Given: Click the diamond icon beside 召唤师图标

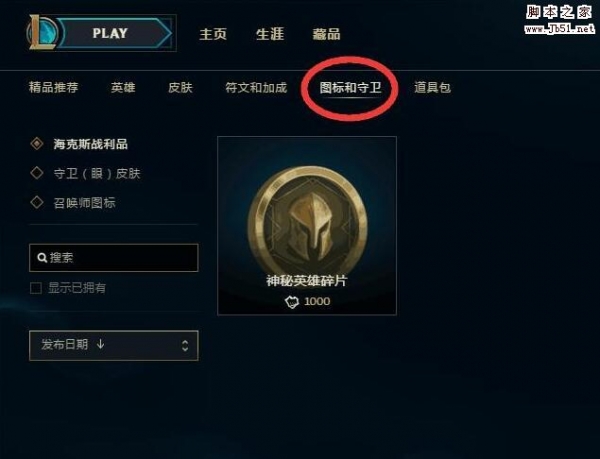Looking at the screenshot, I should point(37,202).
